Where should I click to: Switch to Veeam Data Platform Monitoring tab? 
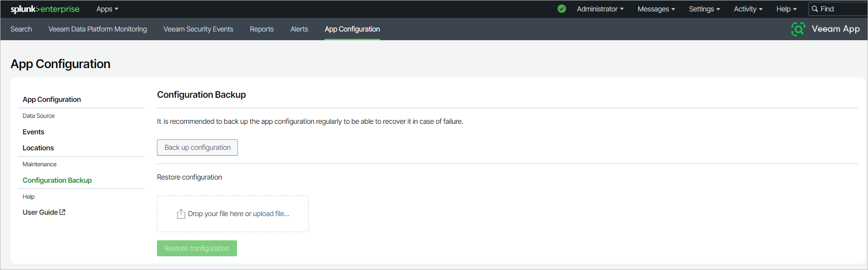click(97, 29)
